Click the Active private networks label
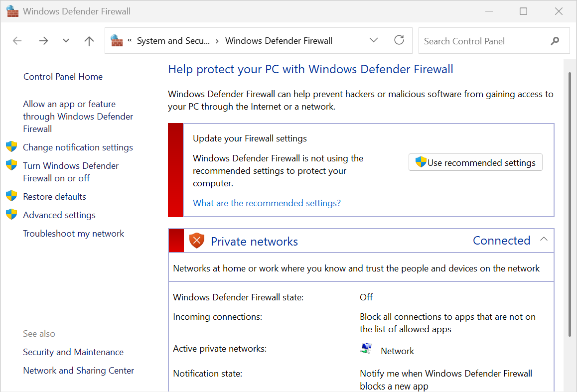This screenshot has height=392, width=577. pos(220,349)
